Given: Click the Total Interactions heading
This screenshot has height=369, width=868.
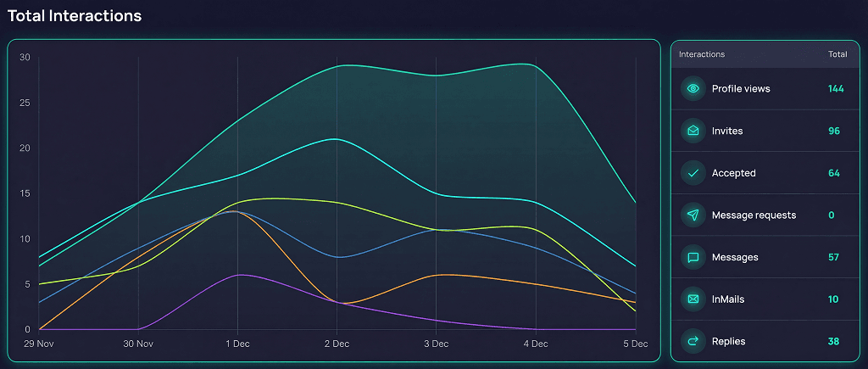Looking at the screenshot, I should pos(75,16).
